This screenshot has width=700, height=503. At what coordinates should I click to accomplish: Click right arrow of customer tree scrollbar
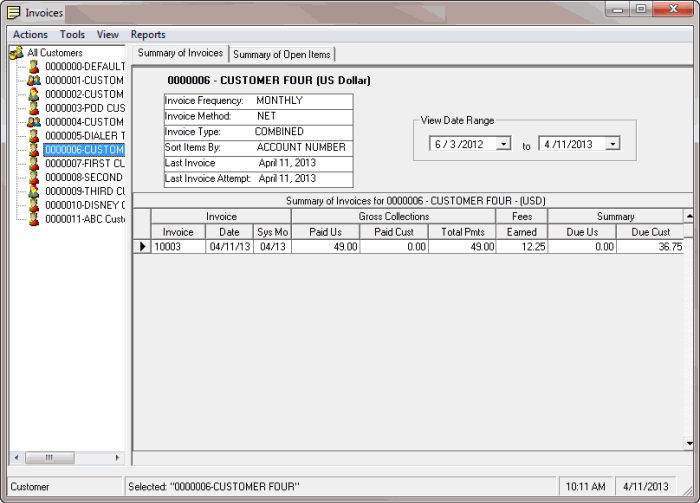tap(119, 458)
